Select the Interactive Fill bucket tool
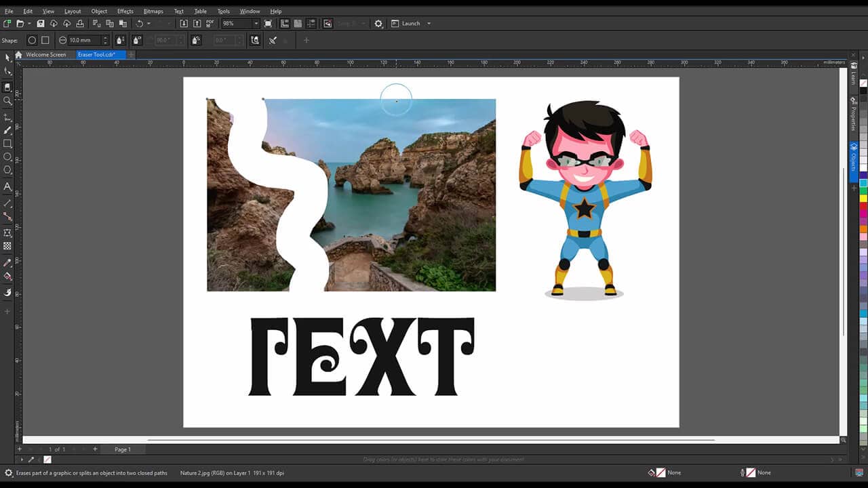868x488 pixels. 7,276
